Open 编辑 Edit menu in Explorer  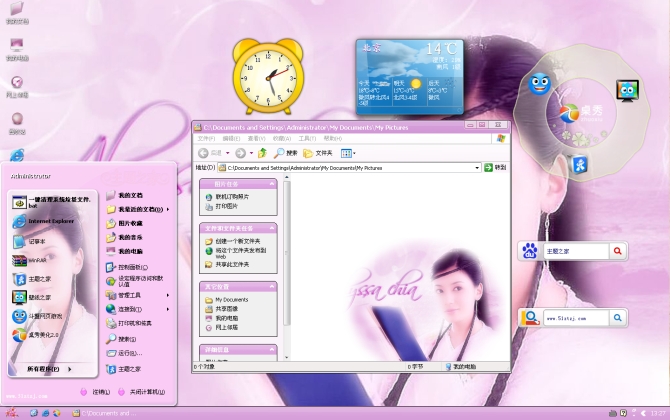pos(231,138)
